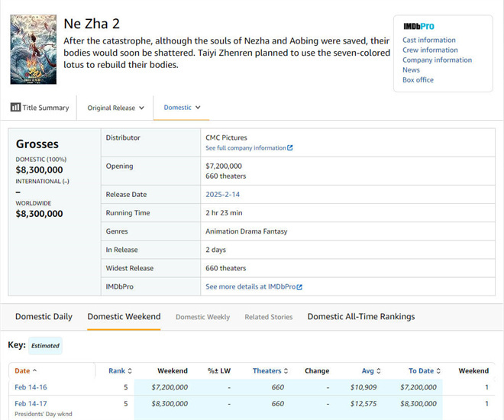The image size is (504, 420).
Task: Click external link icon beside full company information
Action: click(290, 148)
